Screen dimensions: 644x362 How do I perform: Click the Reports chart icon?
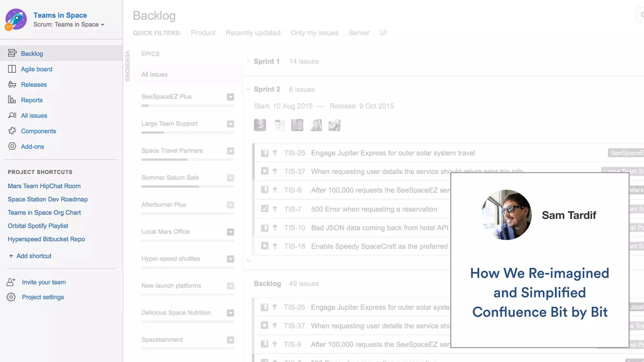pos(12,100)
